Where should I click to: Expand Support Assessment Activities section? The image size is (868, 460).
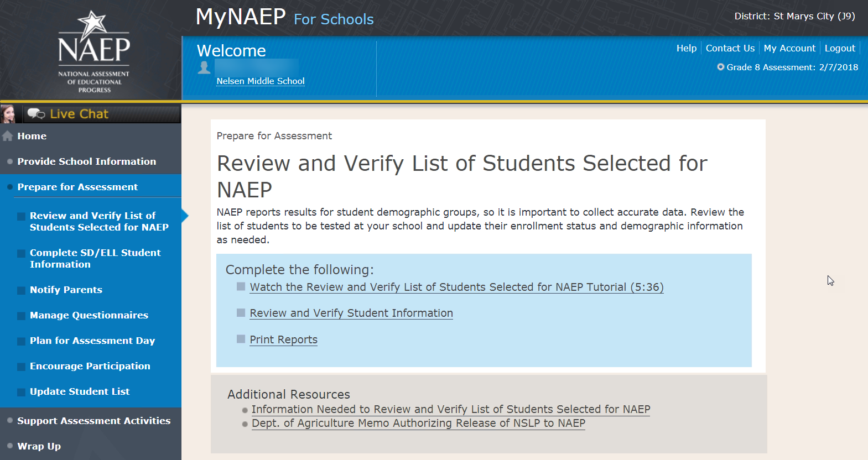coord(93,421)
